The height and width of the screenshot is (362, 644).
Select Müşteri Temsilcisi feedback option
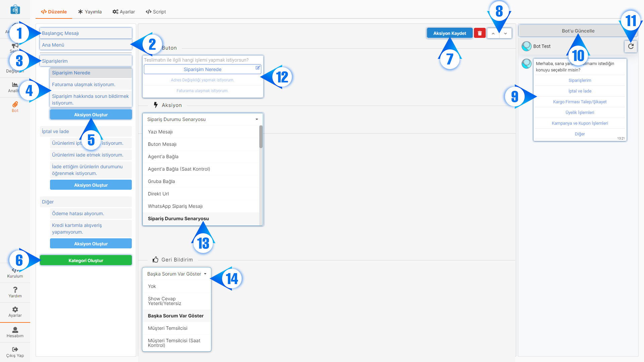168,328
